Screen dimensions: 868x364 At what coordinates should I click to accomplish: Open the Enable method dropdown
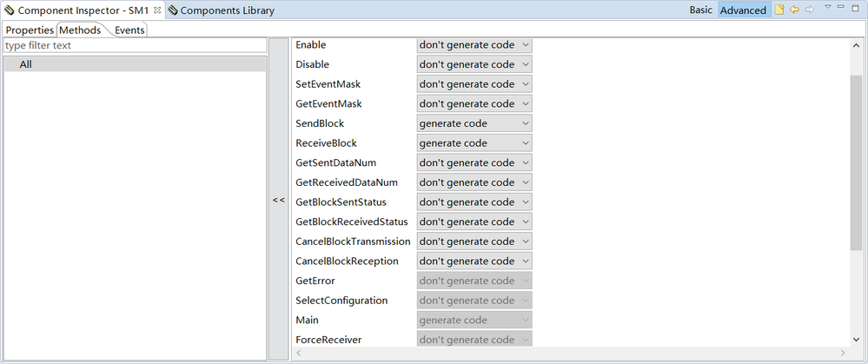(x=474, y=45)
